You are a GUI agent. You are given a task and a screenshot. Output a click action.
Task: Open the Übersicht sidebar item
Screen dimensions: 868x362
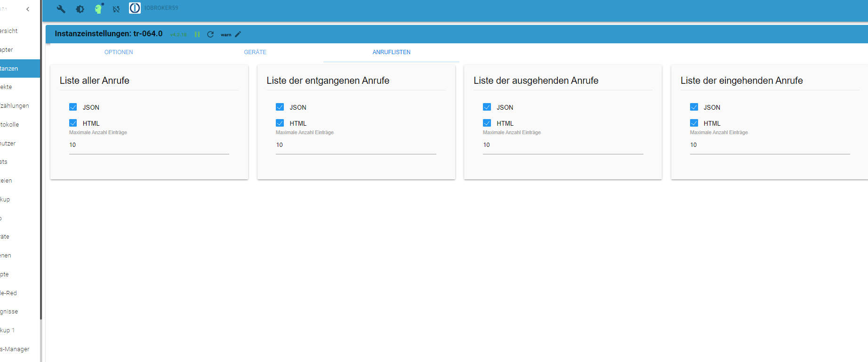(20, 31)
